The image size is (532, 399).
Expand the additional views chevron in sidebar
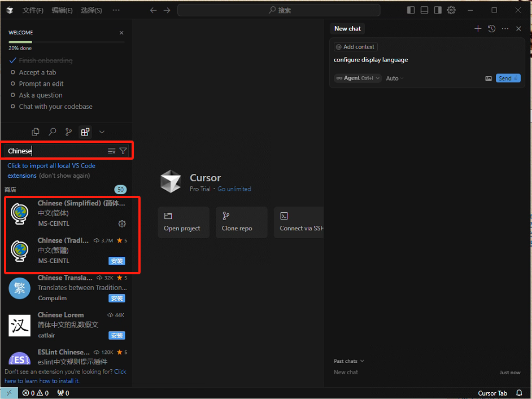pos(102,132)
